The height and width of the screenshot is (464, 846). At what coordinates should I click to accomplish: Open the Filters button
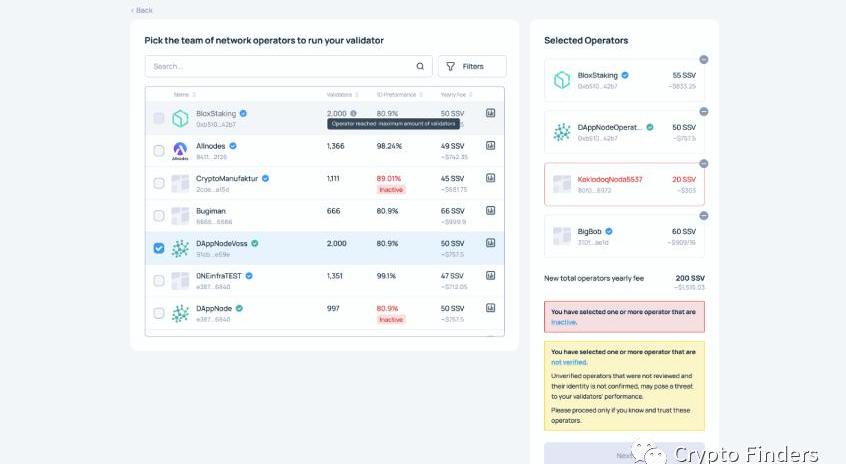click(472, 66)
